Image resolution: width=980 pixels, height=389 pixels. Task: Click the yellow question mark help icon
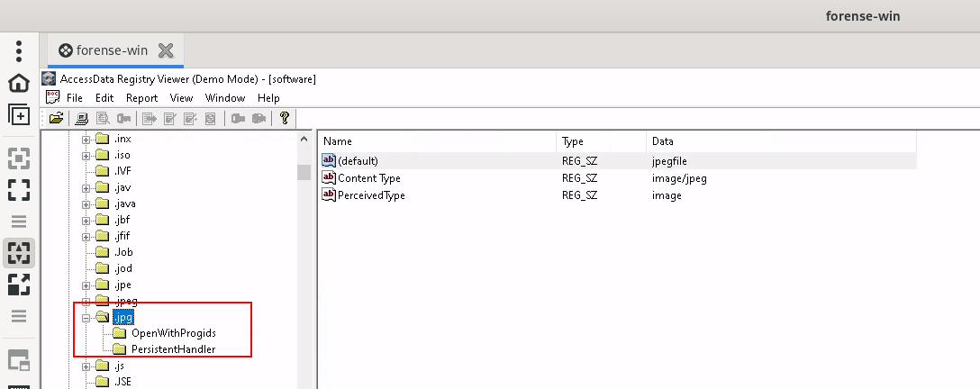tap(285, 118)
